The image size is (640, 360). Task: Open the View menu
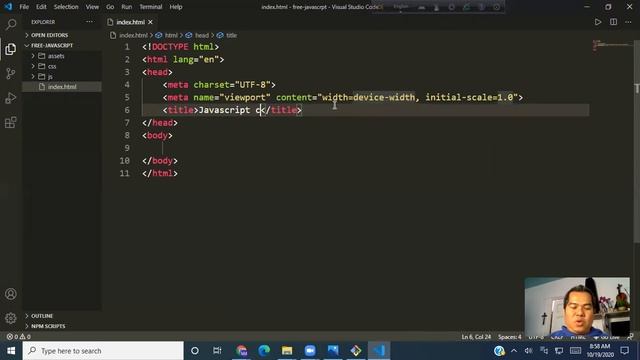click(92, 7)
